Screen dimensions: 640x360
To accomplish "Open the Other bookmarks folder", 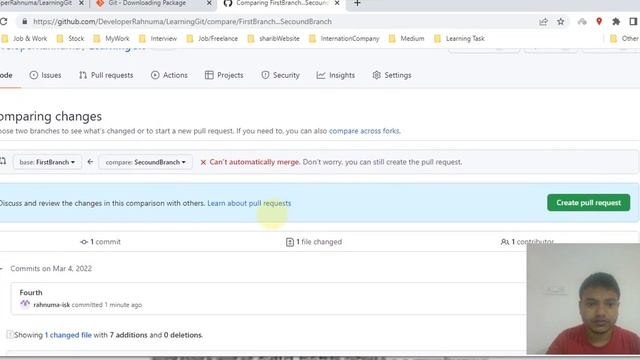I will pos(624,39).
